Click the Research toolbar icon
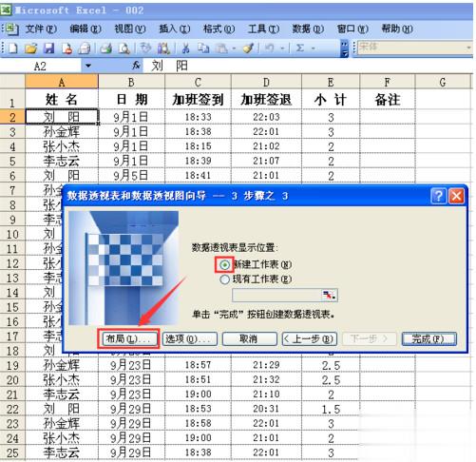The image size is (476, 462). pyautogui.click(x=163, y=48)
